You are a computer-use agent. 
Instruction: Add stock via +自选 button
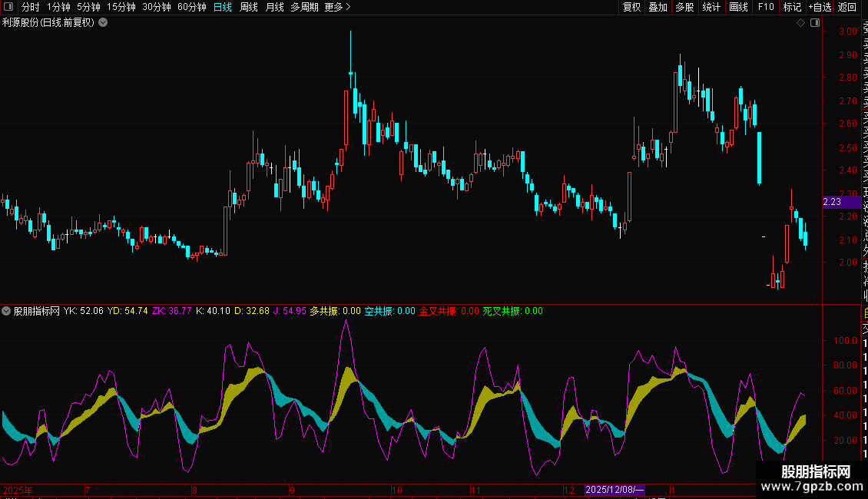coord(820,7)
